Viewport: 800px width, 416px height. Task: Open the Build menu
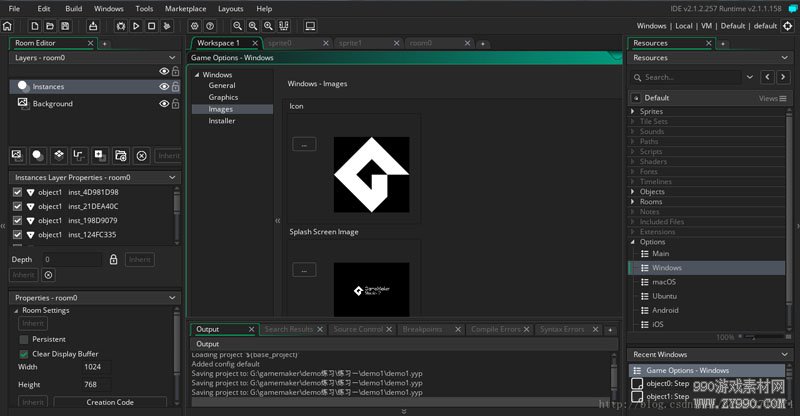pos(73,9)
